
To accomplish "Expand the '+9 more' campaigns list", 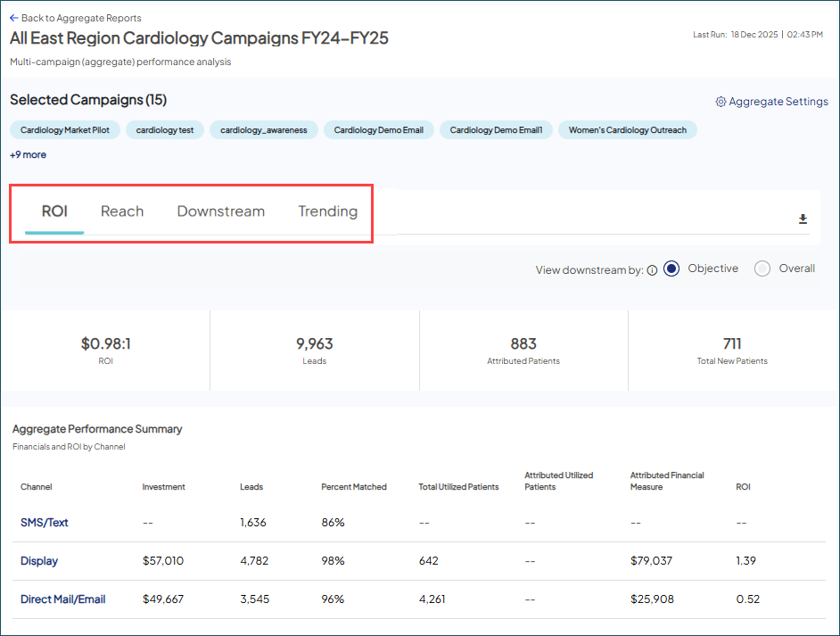I will pos(28,154).
